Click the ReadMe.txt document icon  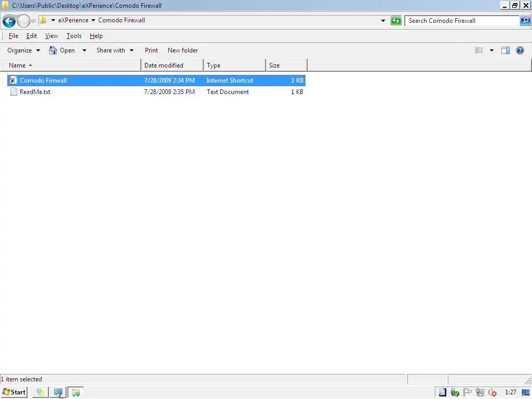point(14,91)
